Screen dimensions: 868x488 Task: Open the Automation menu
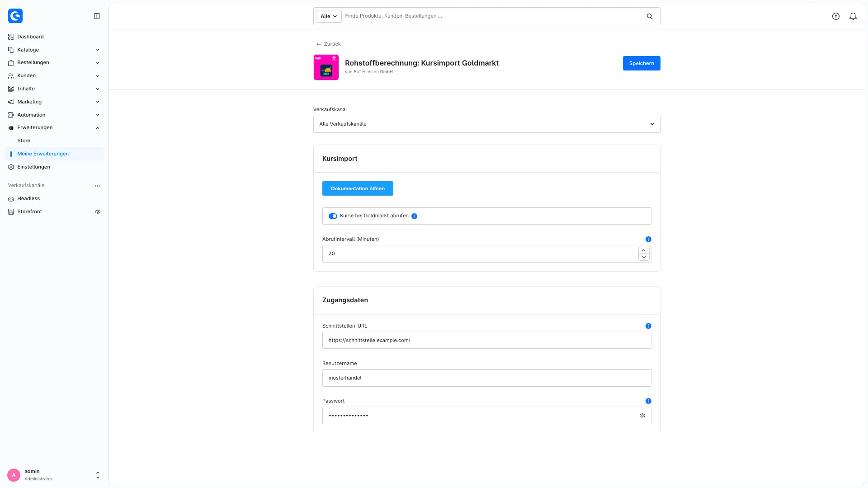(x=54, y=115)
